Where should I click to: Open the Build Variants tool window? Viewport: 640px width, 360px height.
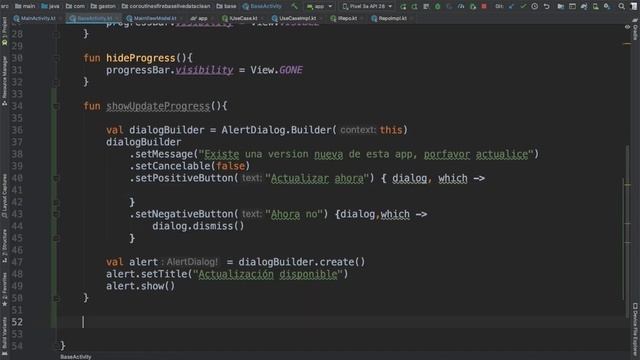tap(4, 335)
